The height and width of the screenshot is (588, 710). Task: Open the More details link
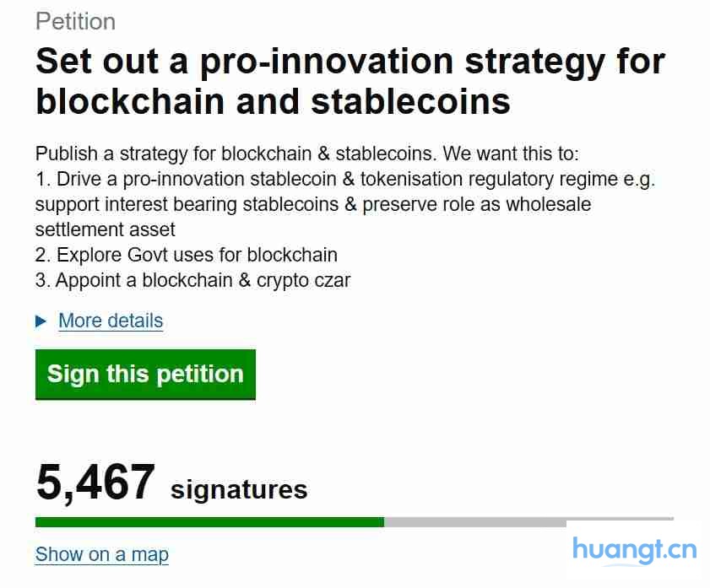tap(111, 321)
